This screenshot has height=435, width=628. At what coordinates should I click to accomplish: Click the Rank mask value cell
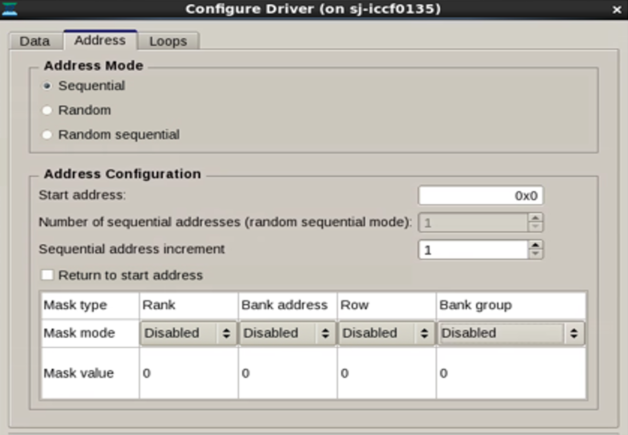click(188, 373)
